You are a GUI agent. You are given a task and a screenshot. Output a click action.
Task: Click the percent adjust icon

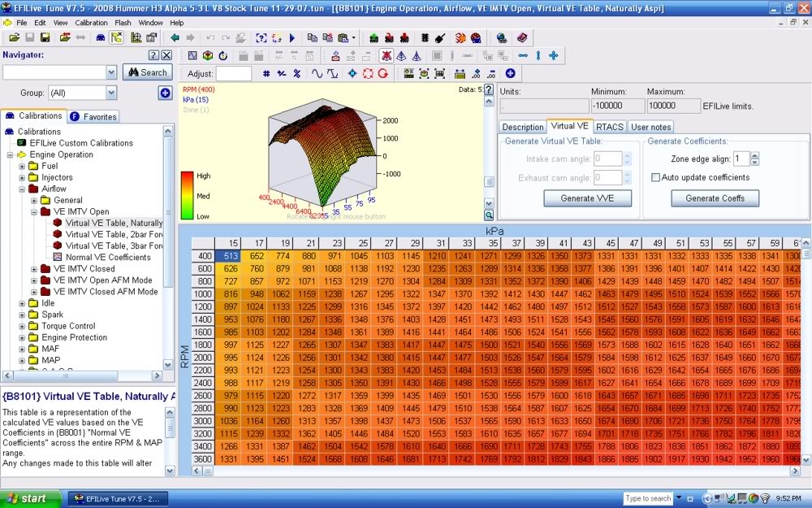coord(297,73)
